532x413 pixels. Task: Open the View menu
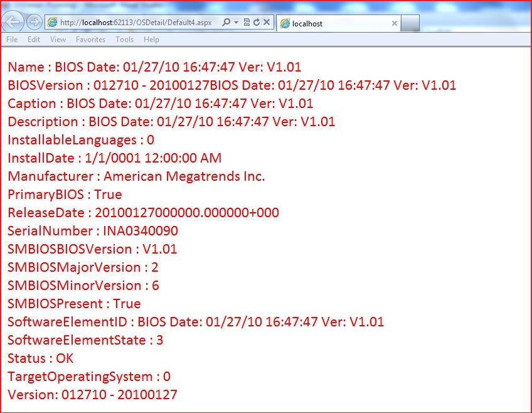point(58,40)
